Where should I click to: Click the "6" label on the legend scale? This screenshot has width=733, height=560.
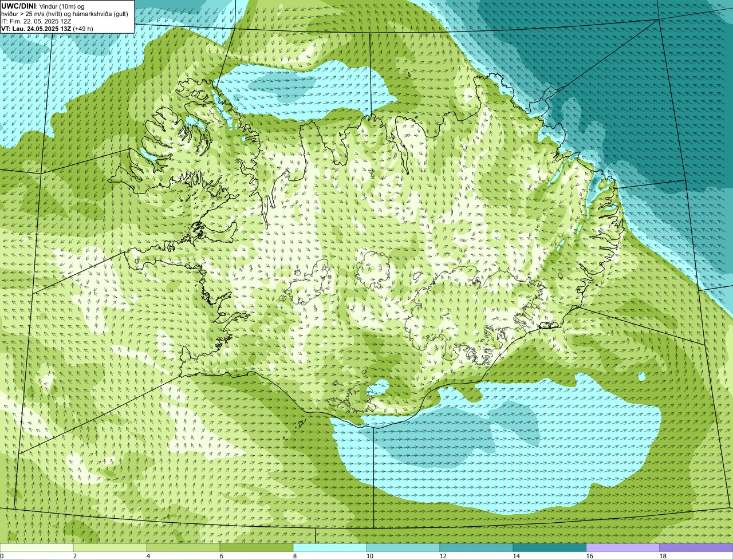tap(222, 556)
